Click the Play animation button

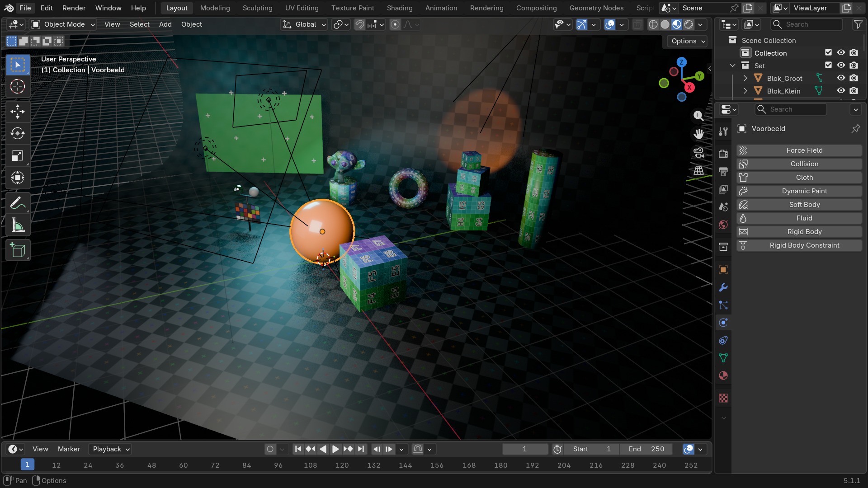[335, 449]
